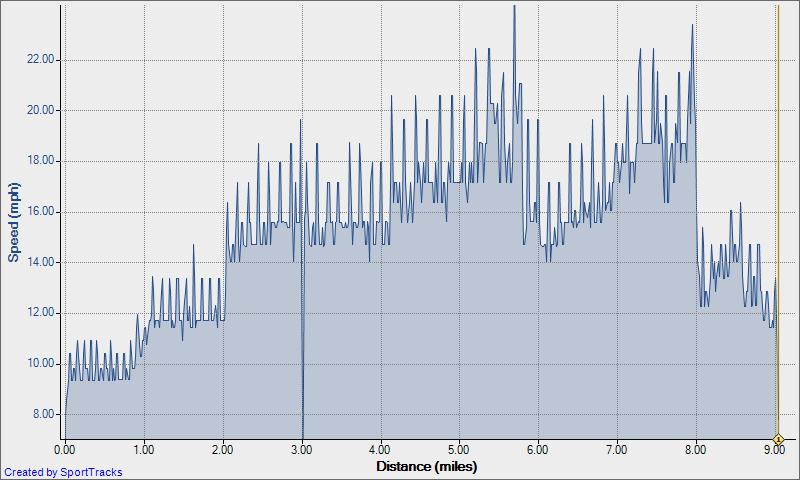Click the 3.00 distance axis label
Screen dimensions: 800x480
tap(302, 450)
